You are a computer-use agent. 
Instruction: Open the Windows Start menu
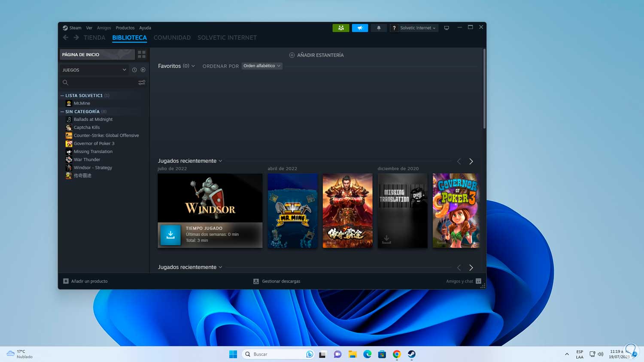[x=233, y=354]
